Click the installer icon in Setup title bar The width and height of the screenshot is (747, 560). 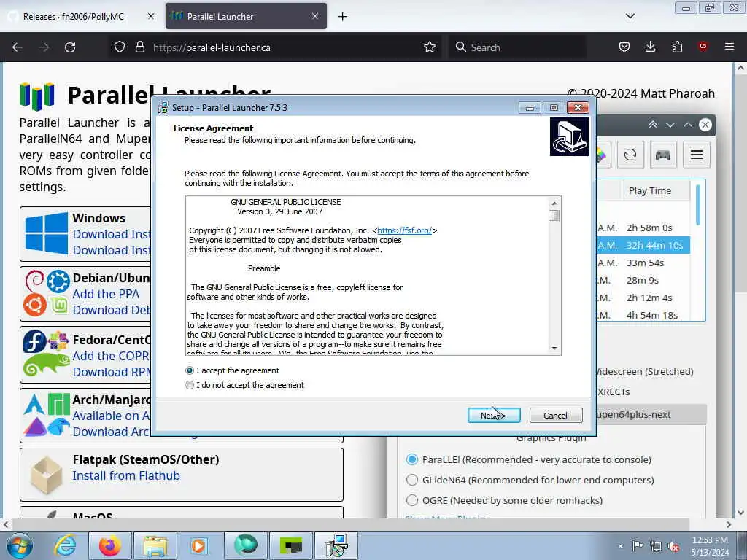point(163,108)
